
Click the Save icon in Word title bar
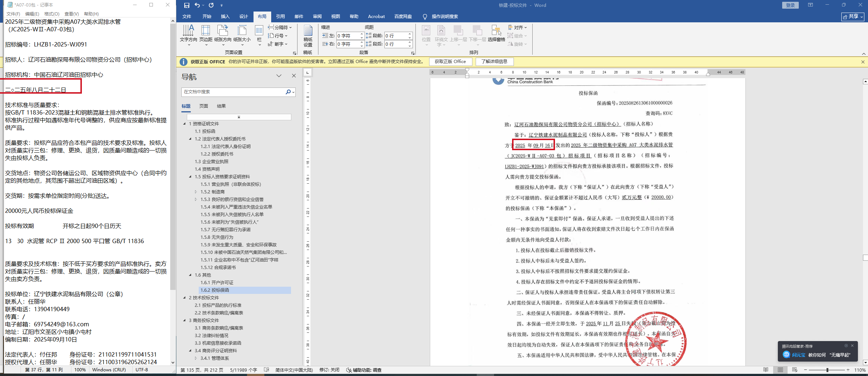click(x=186, y=5)
